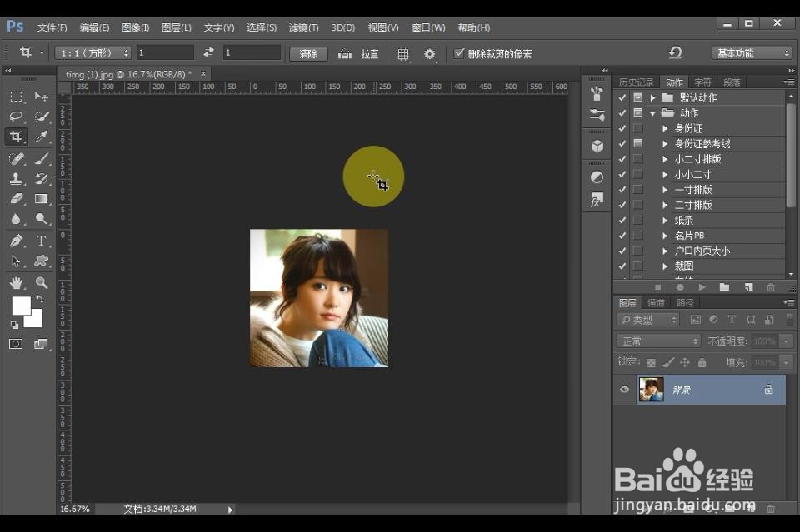800x532 pixels.
Task: Open the 图像(I) menu
Action: 135,27
